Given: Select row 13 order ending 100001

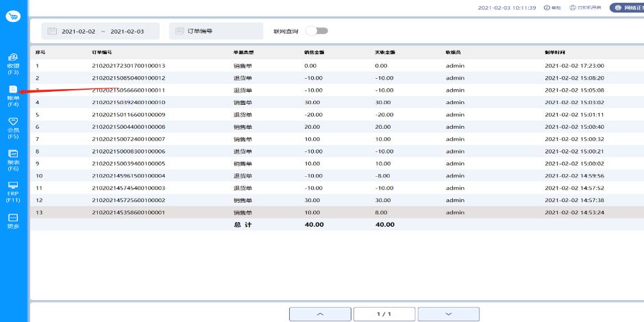Looking at the screenshot, I should point(129,212).
